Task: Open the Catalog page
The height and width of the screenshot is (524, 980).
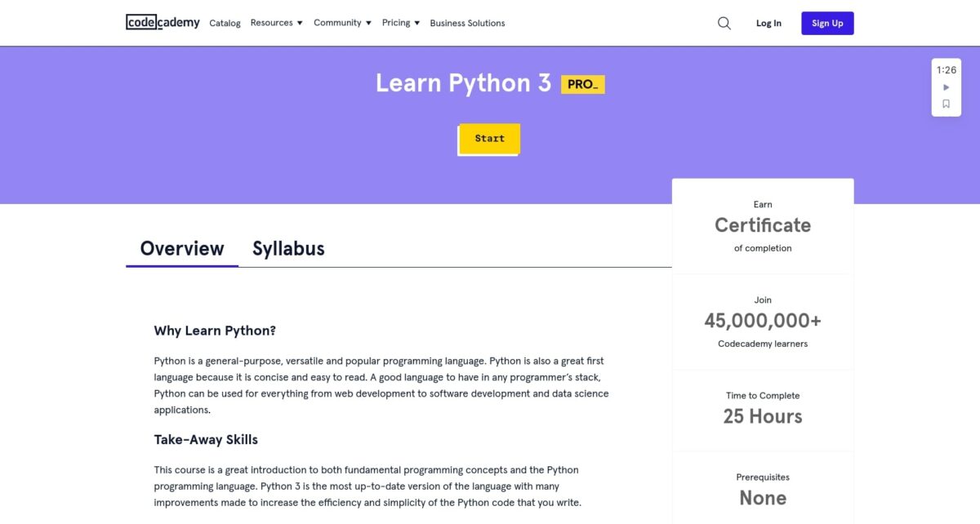Action: pyautogui.click(x=225, y=23)
